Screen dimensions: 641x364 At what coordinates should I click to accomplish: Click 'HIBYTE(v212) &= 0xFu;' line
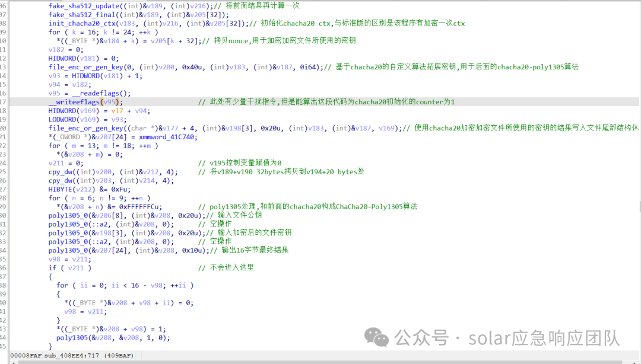click(90, 190)
